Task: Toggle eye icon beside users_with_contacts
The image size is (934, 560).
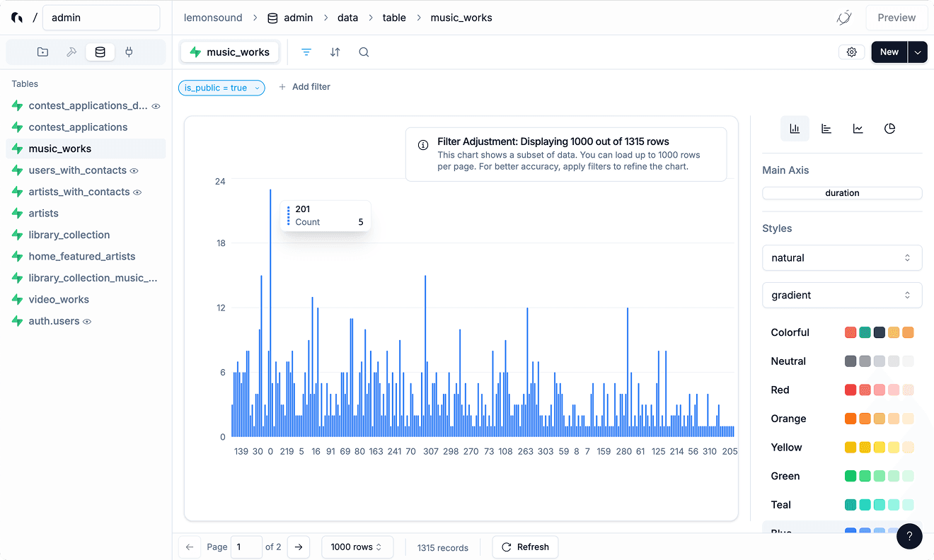Action: [x=134, y=170]
